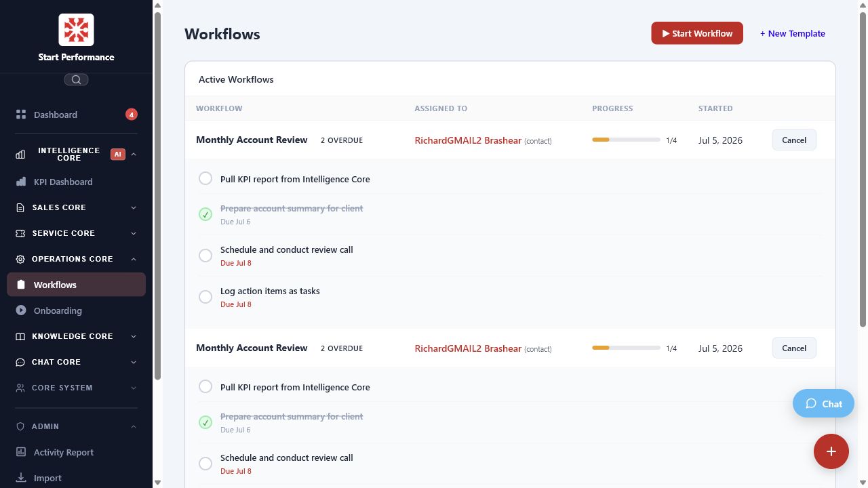Check second workflow's Pull KPI report task
Viewport: 868px width, 488px height.
coord(205,386)
